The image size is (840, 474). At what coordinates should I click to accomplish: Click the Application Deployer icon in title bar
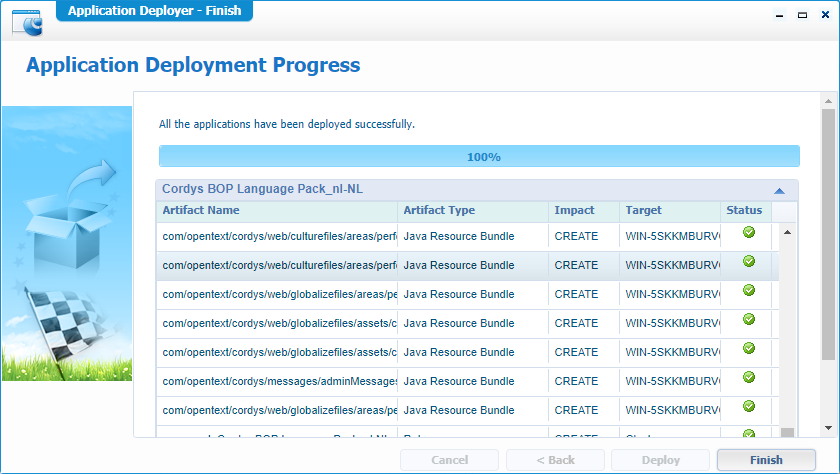27,22
